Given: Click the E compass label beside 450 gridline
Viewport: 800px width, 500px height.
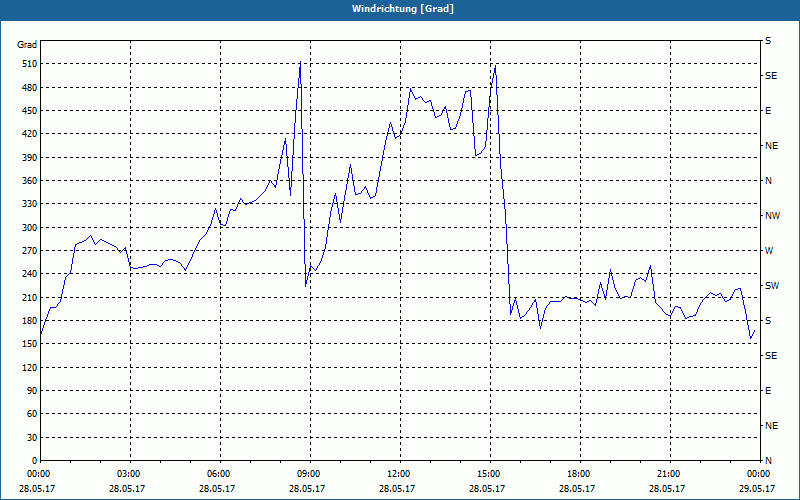Looking at the screenshot, I should point(768,111).
